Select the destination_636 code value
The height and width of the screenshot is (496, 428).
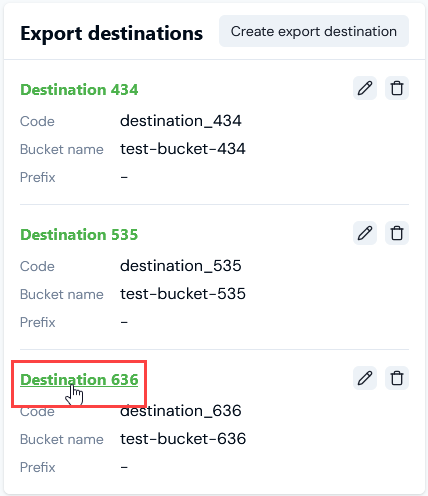pyautogui.click(x=181, y=411)
